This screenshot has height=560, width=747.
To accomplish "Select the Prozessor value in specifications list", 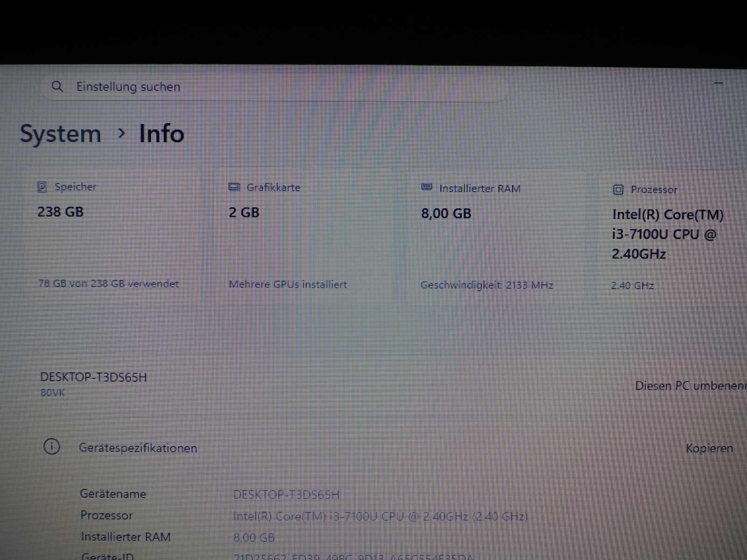I will tap(381, 517).
